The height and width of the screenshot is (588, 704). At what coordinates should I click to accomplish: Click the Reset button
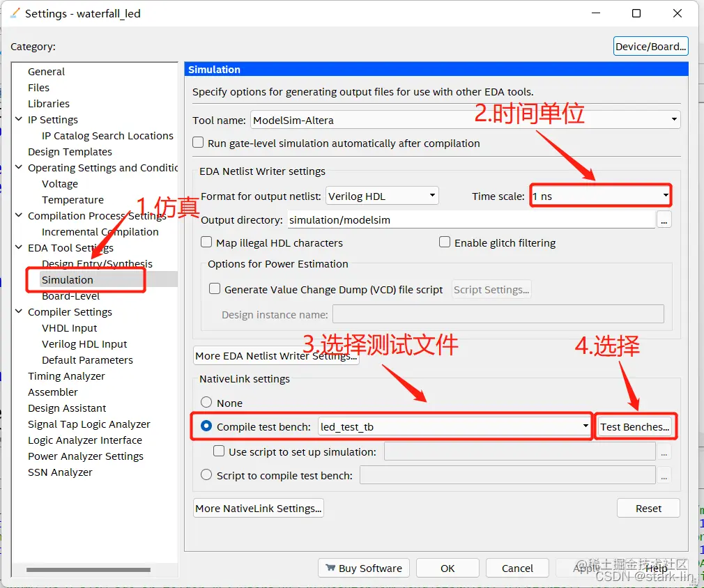(x=648, y=508)
